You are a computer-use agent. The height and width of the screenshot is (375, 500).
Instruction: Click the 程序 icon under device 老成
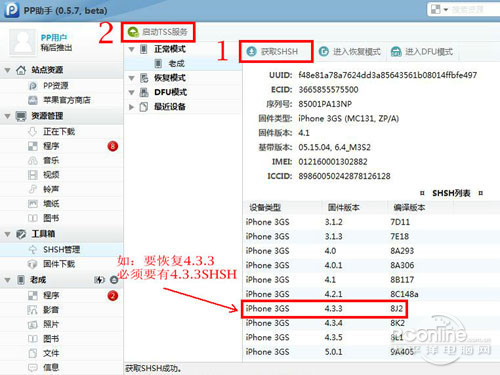tap(33, 295)
